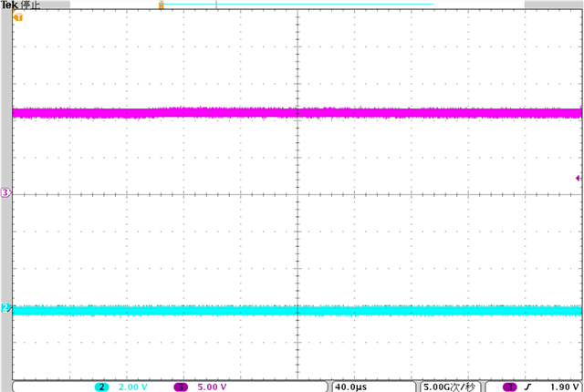Click the cyan record-length bar at top
This screenshot has height=392, width=584.
pyautogui.click(x=298, y=5)
